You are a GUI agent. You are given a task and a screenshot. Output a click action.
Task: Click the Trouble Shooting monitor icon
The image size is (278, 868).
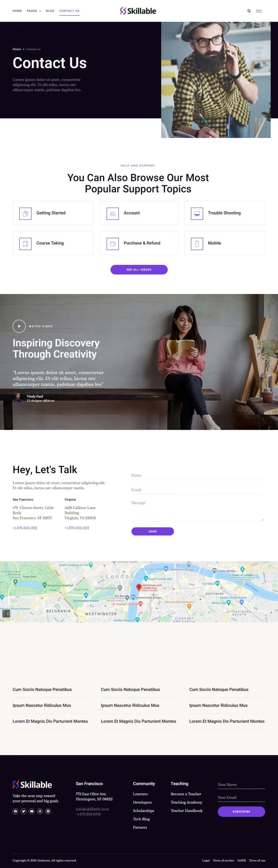[197, 214]
